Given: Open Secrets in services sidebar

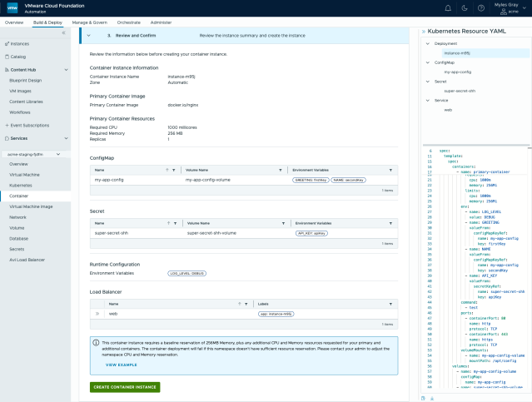Looking at the screenshot, I should pyautogui.click(x=17, y=249).
